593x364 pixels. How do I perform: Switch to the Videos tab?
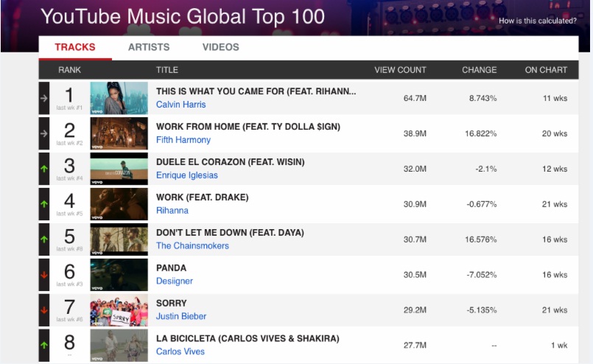pyautogui.click(x=220, y=47)
